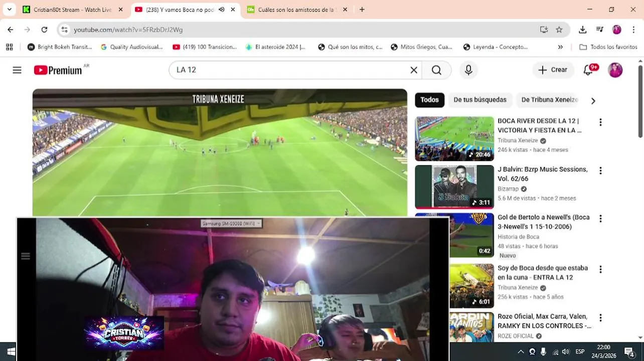Open taskbar clock and calendar
The height and width of the screenshot is (361, 644).
click(604, 351)
